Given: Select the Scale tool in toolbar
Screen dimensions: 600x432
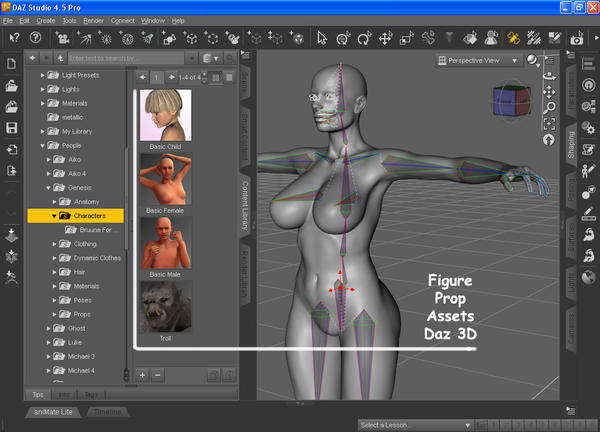Looking at the screenshot, I should [406, 38].
